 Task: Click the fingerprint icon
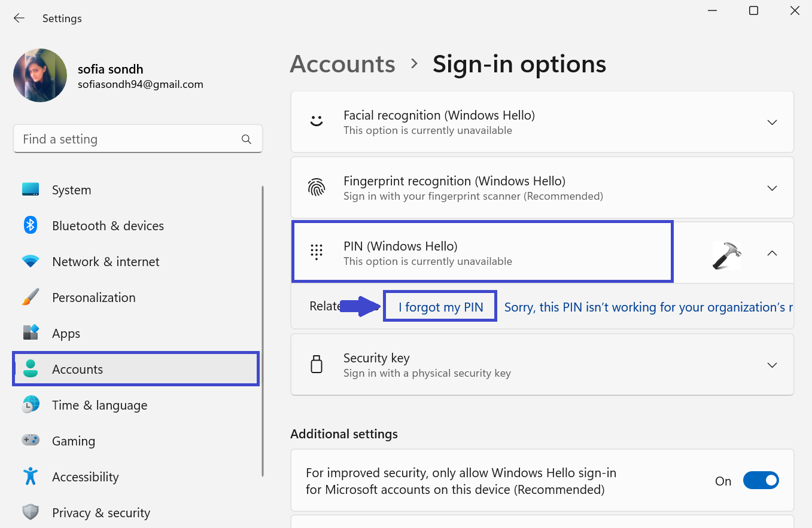coord(317,188)
